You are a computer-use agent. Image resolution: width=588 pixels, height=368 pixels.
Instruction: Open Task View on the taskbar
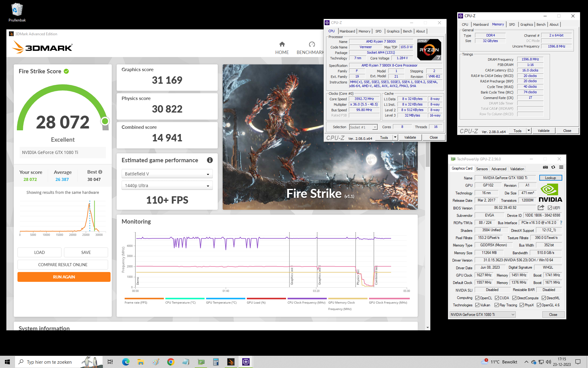110,362
